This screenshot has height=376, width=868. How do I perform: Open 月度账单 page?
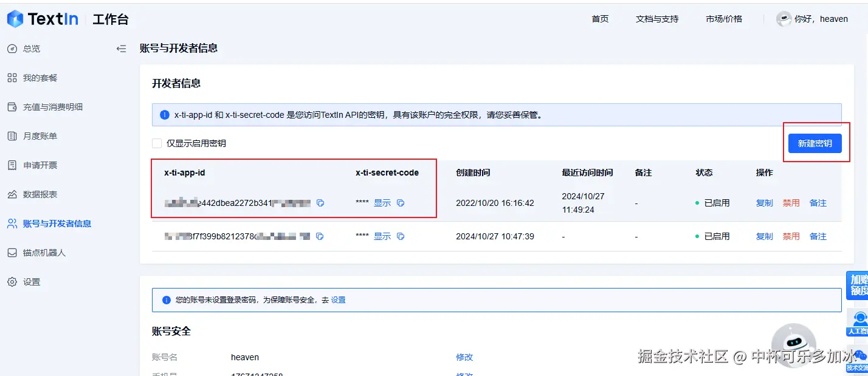tap(40, 136)
